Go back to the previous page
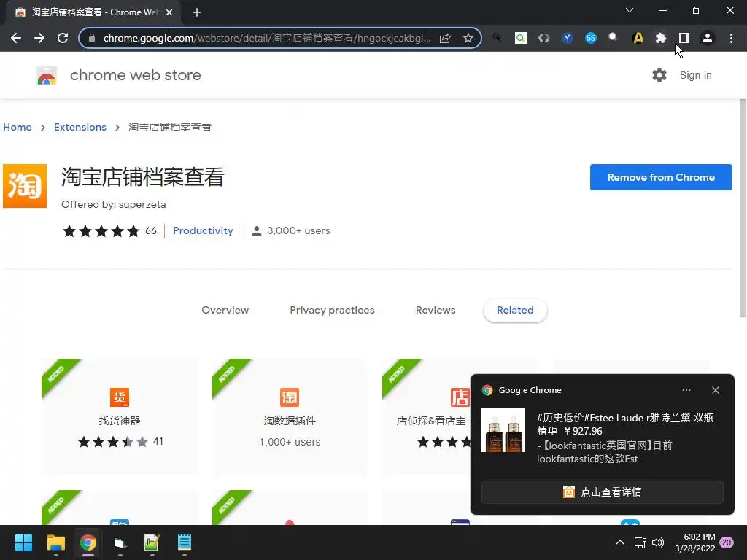 click(16, 38)
